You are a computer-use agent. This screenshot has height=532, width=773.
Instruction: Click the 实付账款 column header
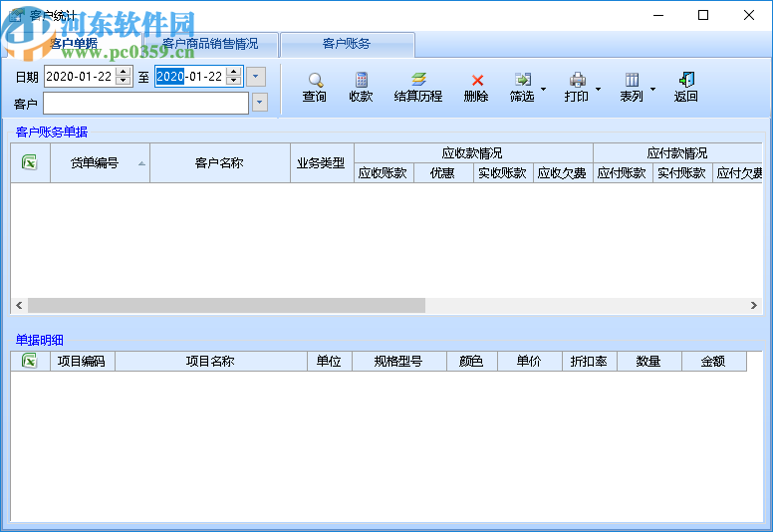(682, 173)
